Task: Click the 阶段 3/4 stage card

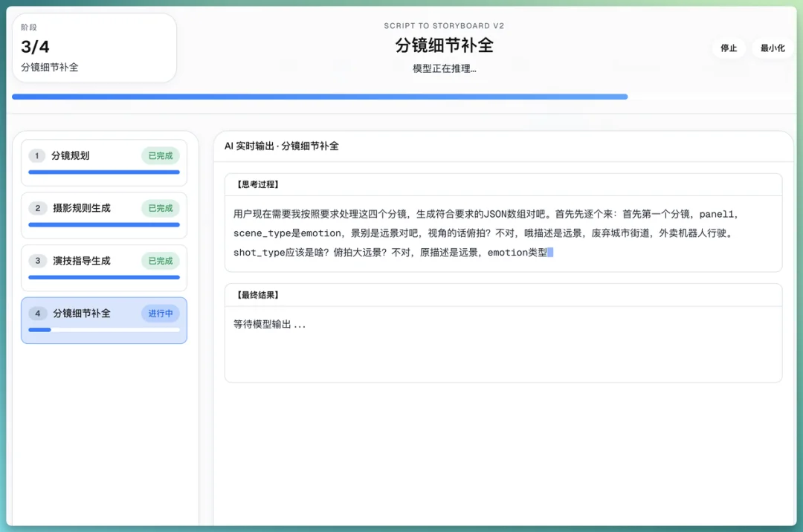Action: click(x=94, y=47)
